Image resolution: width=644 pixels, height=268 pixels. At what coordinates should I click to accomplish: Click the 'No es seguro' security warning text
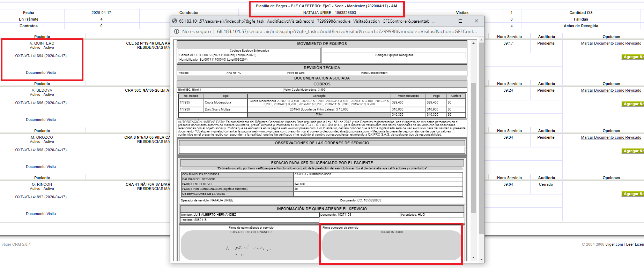(x=197, y=31)
